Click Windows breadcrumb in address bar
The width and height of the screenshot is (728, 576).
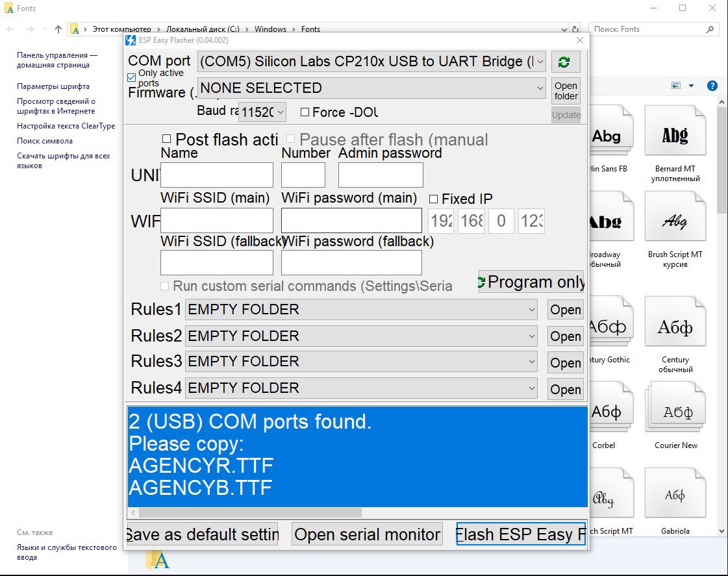tap(270, 29)
